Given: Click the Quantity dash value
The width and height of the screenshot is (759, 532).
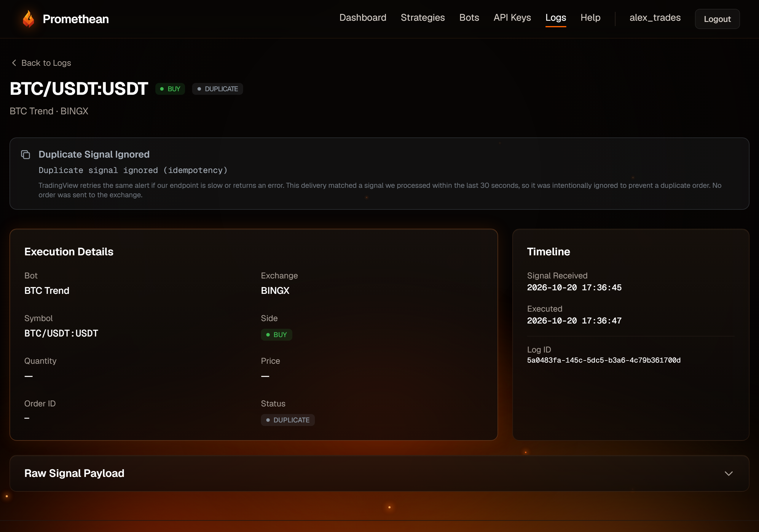Looking at the screenshot, I should (28, 376).
